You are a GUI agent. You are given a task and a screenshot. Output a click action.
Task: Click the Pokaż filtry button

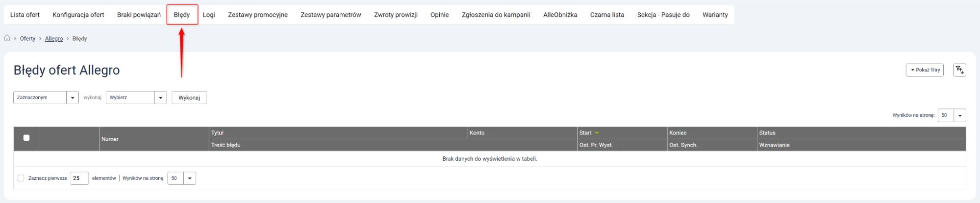[925, 70]
